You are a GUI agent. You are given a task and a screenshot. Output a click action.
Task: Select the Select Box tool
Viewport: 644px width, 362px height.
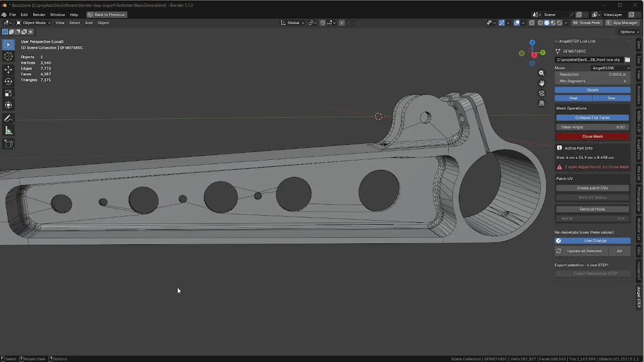click(x=8, y=45)
